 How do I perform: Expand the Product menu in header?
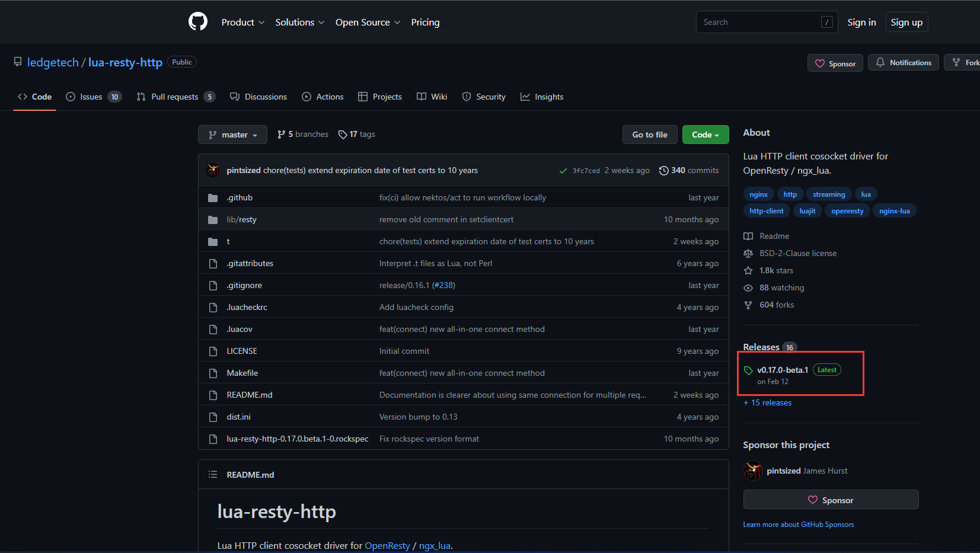click(x=242, y=23)
